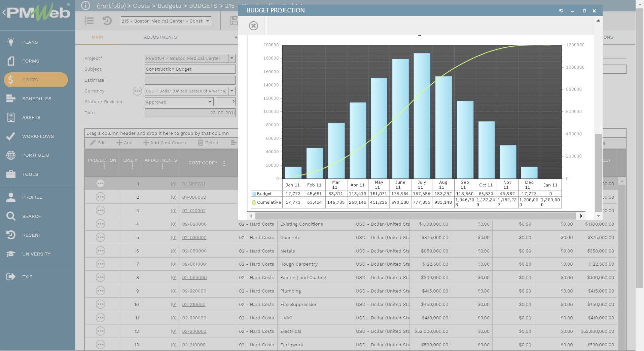The image size is (644, 351).
Task: Open attachments link for line 7
Action: (x=173, y=264)
